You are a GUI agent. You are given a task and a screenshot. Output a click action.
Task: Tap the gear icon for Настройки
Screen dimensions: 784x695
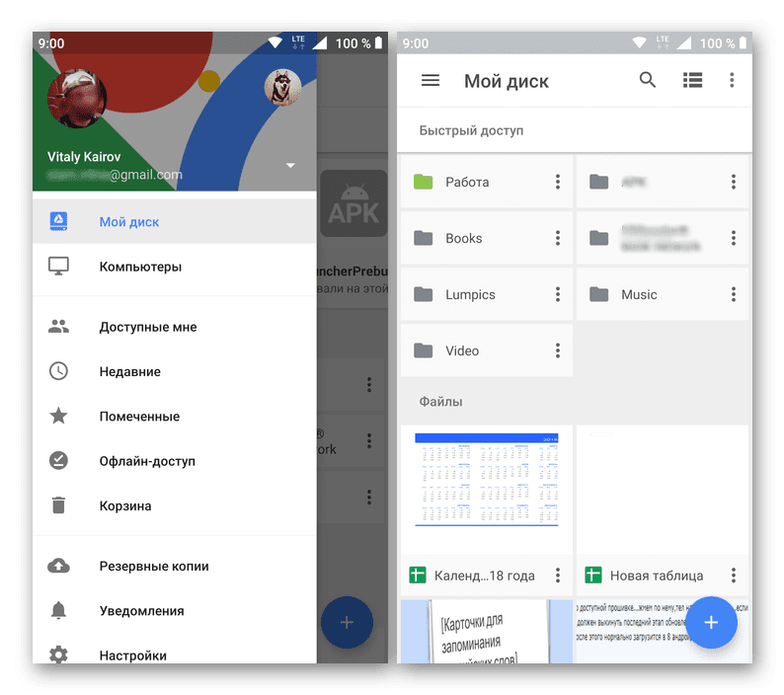(x=58, y=655)
